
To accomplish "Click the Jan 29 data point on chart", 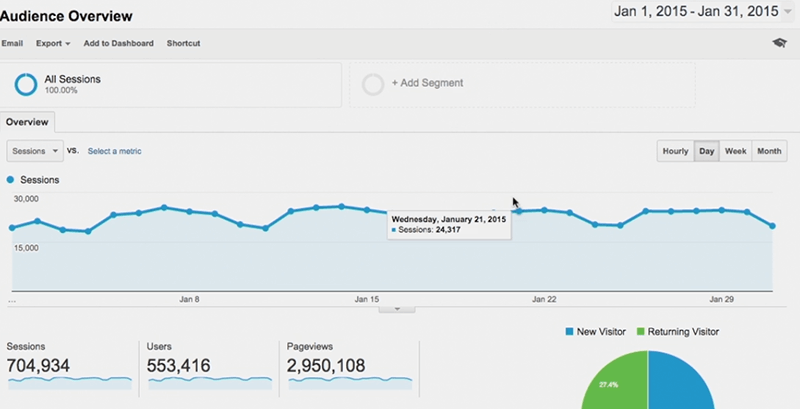I will pos(722,210).
